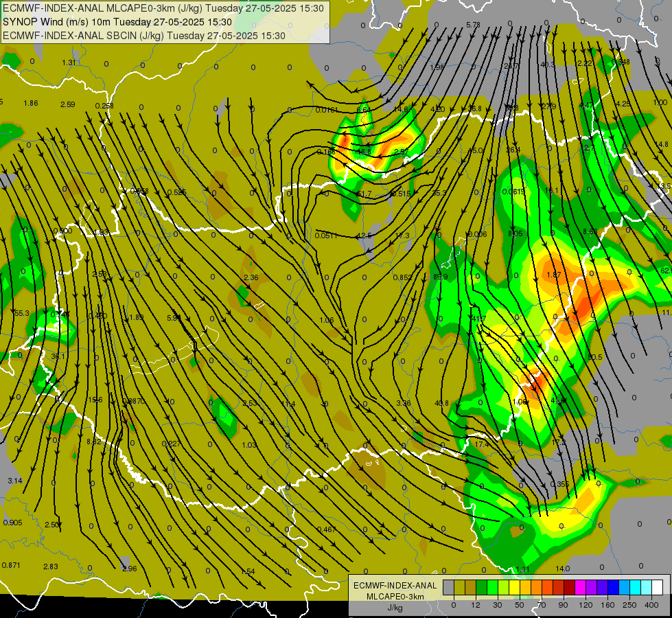This screenshot has width=672, height=618.
Task: Click the map value 0.515
Action: tap(401, 194)
